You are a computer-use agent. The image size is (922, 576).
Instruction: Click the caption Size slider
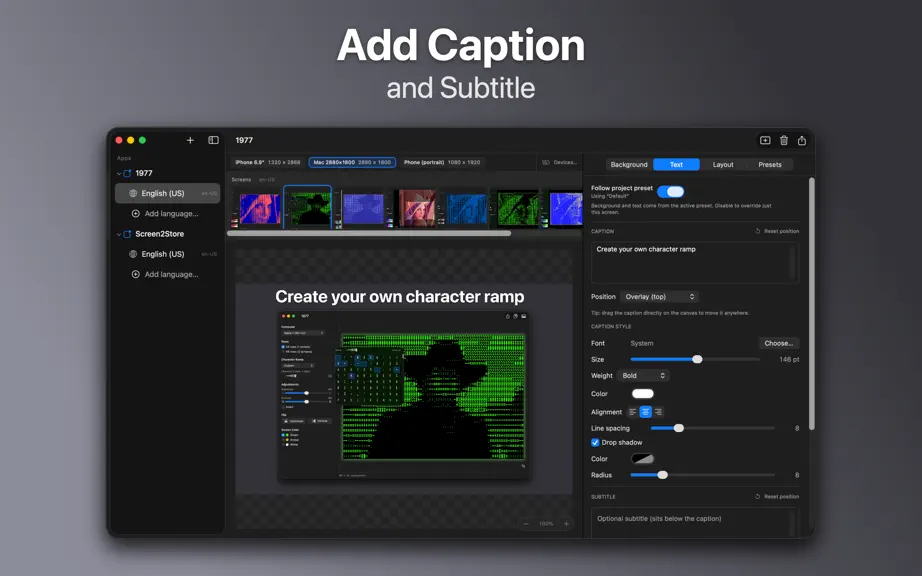(x=695, y=359)
